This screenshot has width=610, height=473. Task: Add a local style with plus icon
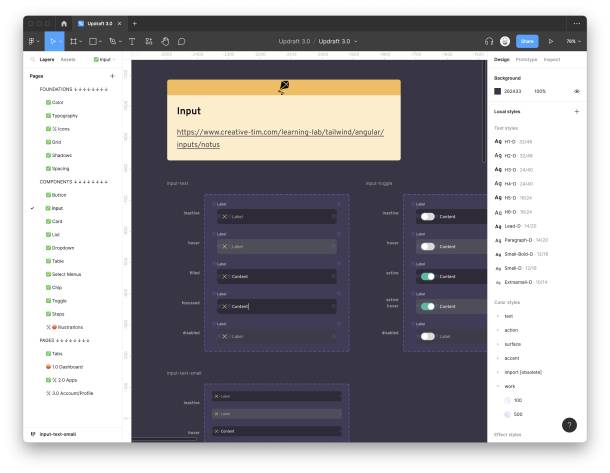[x=577, y=112]
